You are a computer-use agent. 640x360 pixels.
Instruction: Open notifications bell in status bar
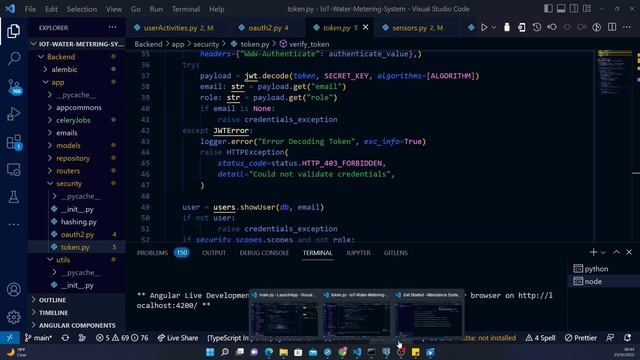pyautogui.click(x=627, y=338)
